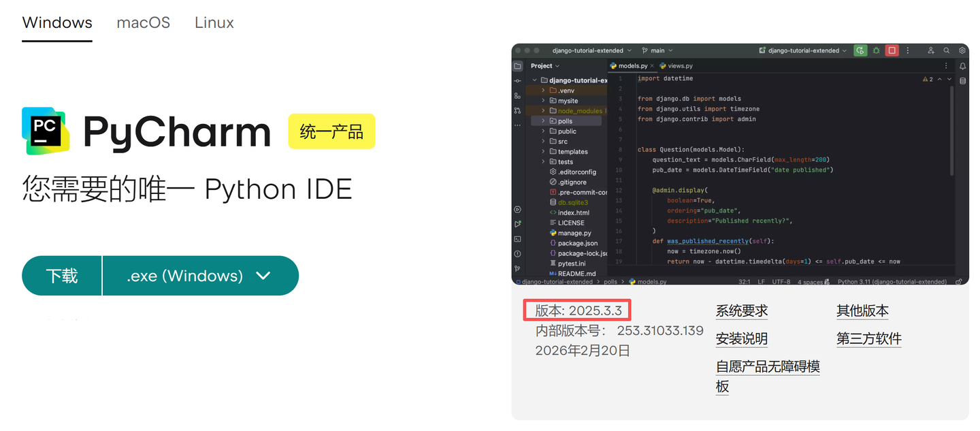The image size is (980, 431).
Task: Click the 版本: 2025.3.3 text
Action: click(x=578, y=310)
